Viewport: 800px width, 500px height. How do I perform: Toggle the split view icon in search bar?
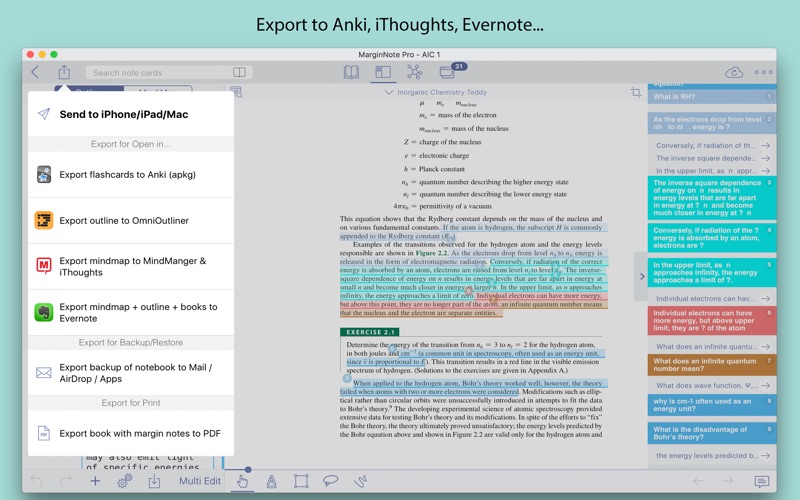point(239,72)
